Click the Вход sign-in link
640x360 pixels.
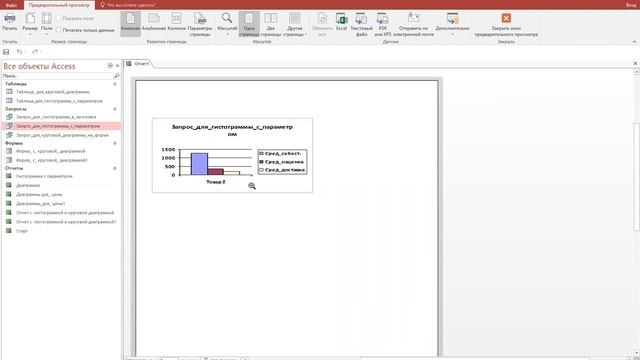tap(631, 5)
